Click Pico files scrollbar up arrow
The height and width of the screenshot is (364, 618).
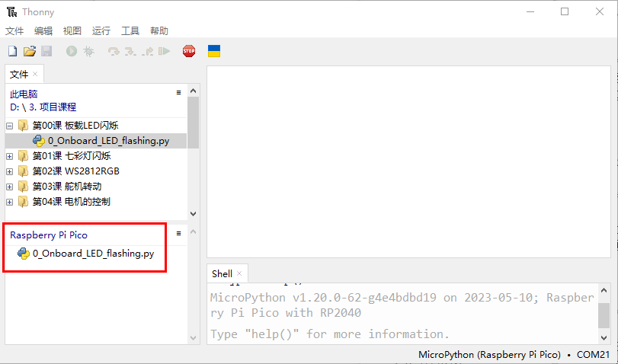pyautogui.click(x=193, y=231)
